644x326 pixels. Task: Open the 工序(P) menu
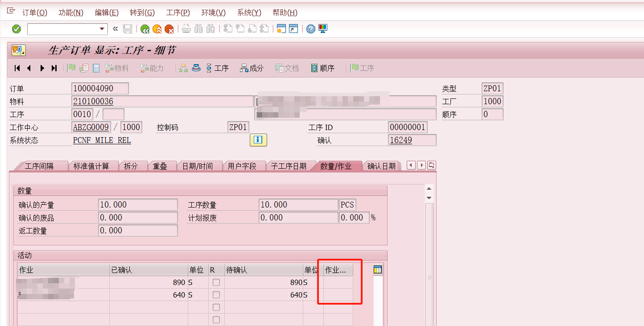click(x=178, y=12)
